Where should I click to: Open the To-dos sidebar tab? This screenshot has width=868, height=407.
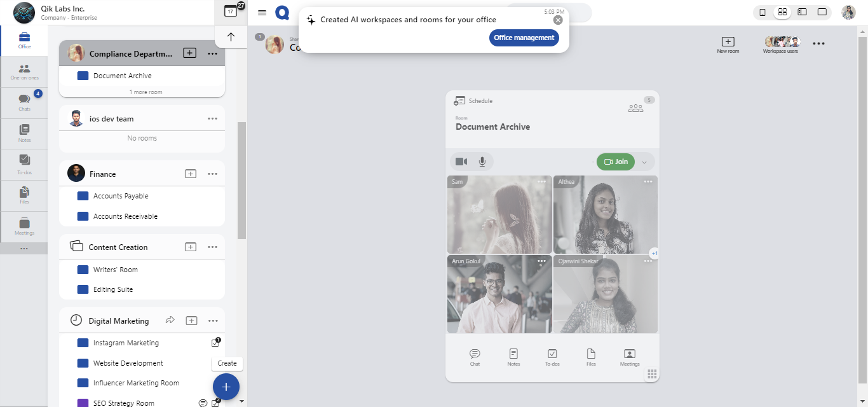24,163
